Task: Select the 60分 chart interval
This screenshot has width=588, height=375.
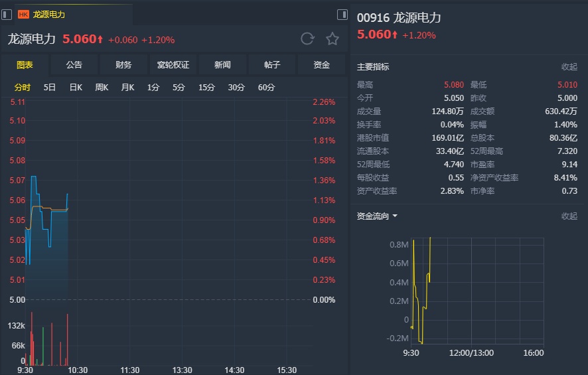Action: [x=266, y=88]
